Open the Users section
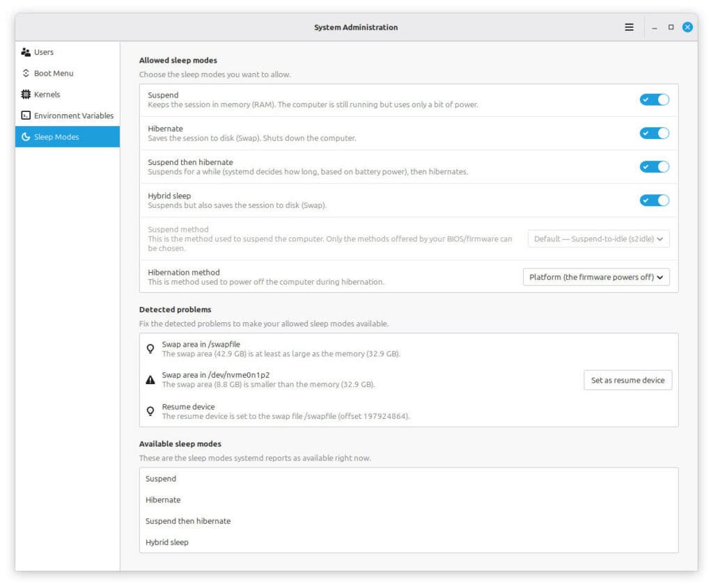The width and height of the screenshot is (713, 588). [x=68, y=52]
